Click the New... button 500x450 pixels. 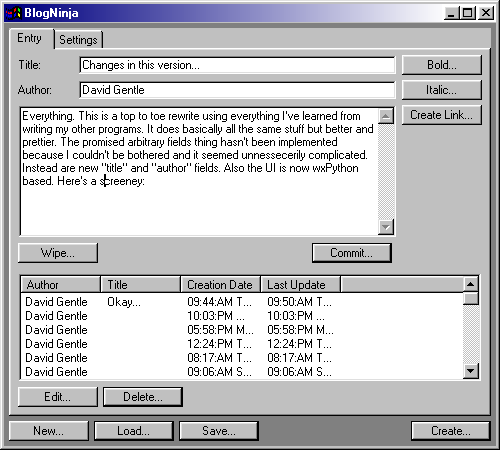pos(49,431)
